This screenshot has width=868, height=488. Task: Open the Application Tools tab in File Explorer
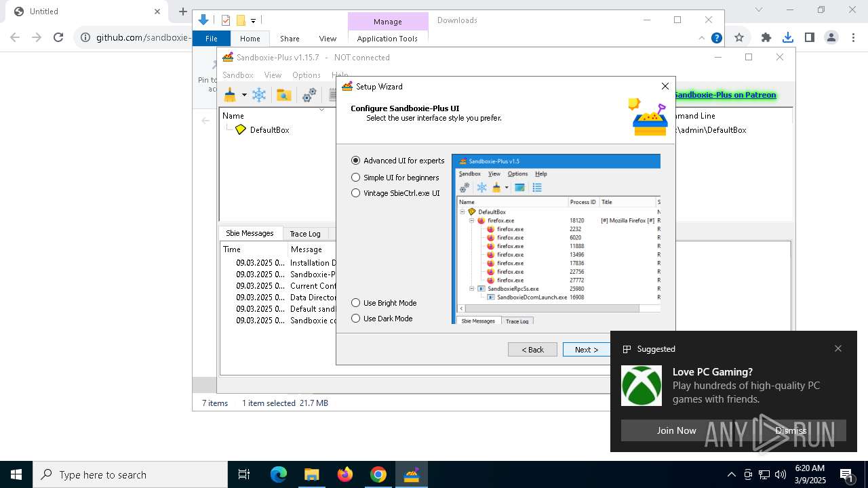[x=387, y=39]
